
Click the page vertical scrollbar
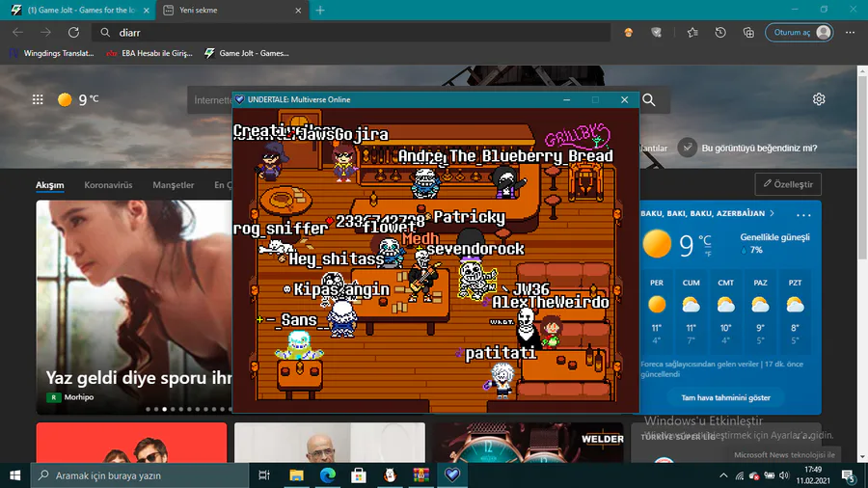tap(862, 166)
